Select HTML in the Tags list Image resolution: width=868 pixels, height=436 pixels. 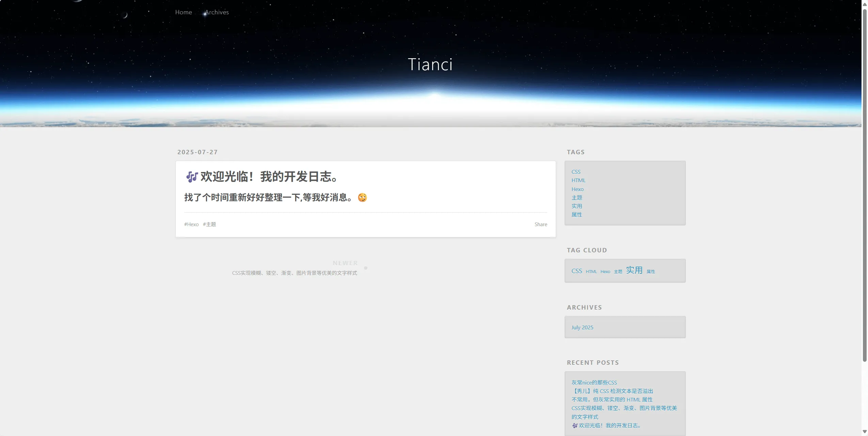coord(578,181)
